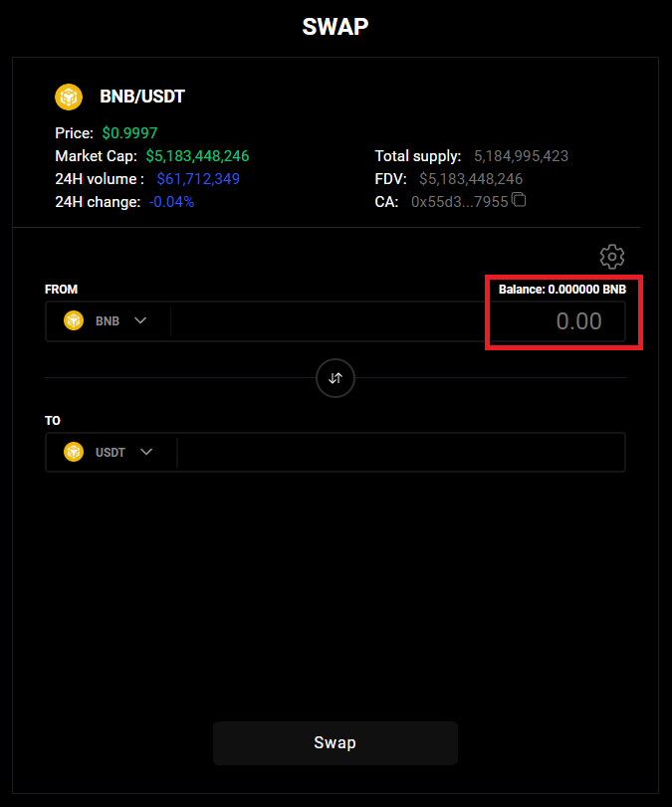Open the FROM token selector labeled BNB
Screen dimensions: 672x807
tap(107, 321)
